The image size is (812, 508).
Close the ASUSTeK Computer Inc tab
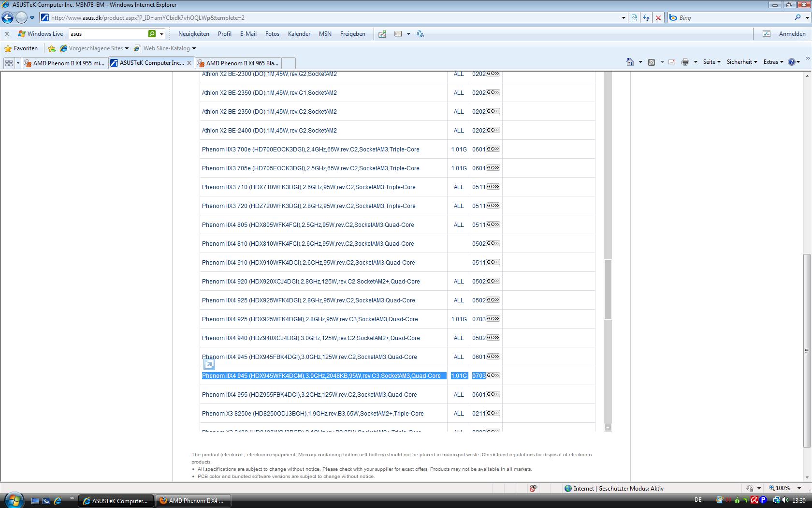(x=189, y=63)
